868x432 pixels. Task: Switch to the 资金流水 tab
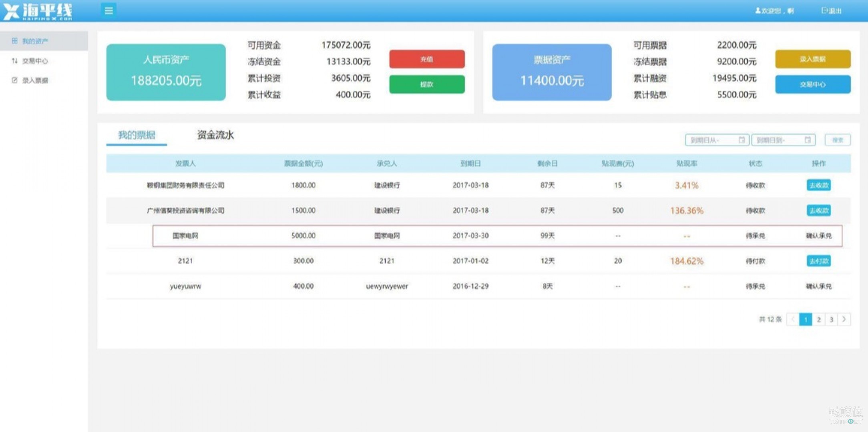pyautogui.click(x=215, y=136)
